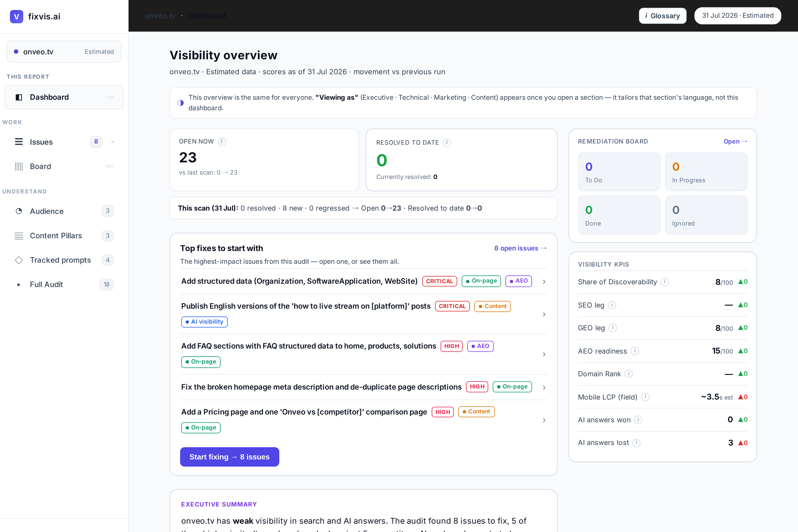The image size is (798, 532).
Task: Click the Glossary button
Action: point(662,16)
